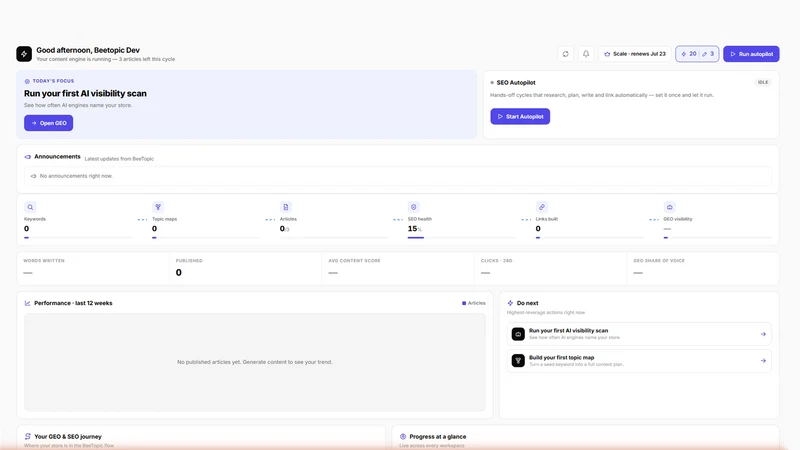Click the refresh icon in header
Image resolution: width=800 pixels, height=450 pixels.
[565, 54]
